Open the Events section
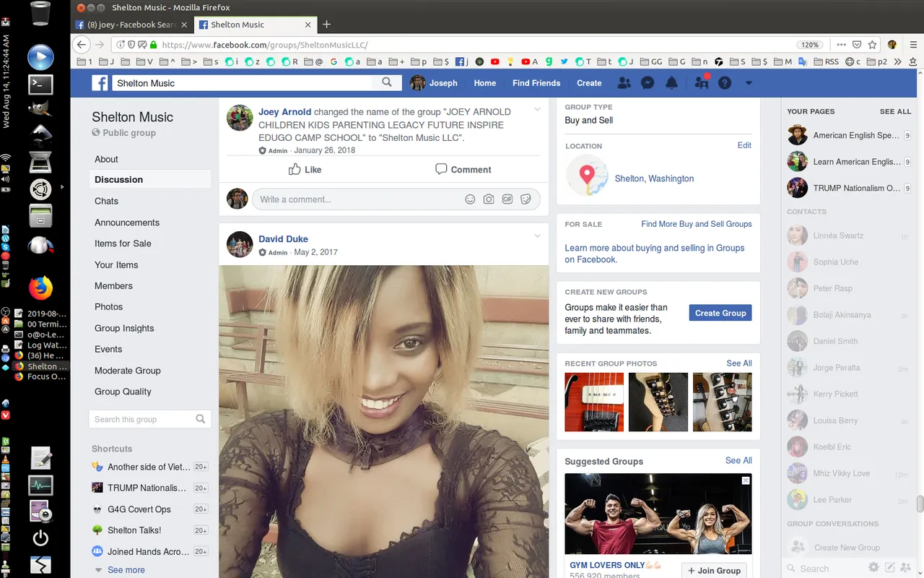Screen dimensions: 924x578 (108, 349)
